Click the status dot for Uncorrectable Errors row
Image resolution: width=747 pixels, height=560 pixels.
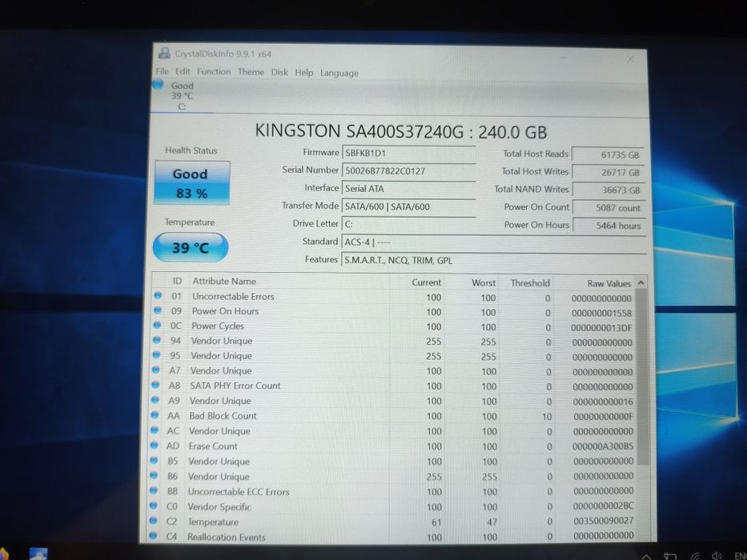pos(158,295)
